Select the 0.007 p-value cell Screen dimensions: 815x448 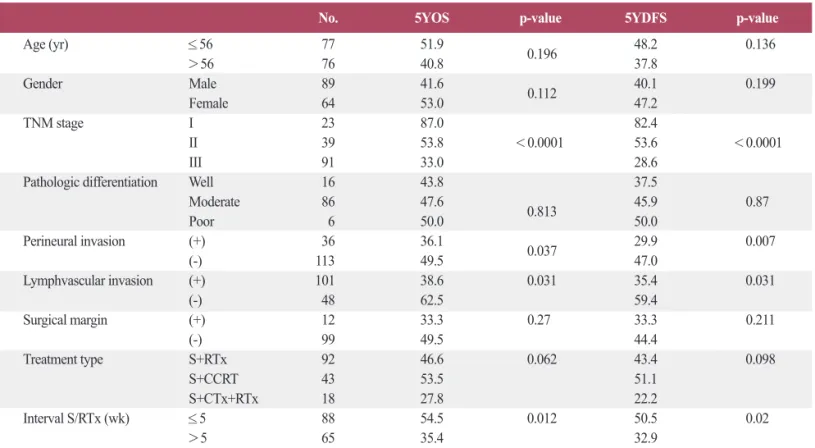[x=760, y=241]
